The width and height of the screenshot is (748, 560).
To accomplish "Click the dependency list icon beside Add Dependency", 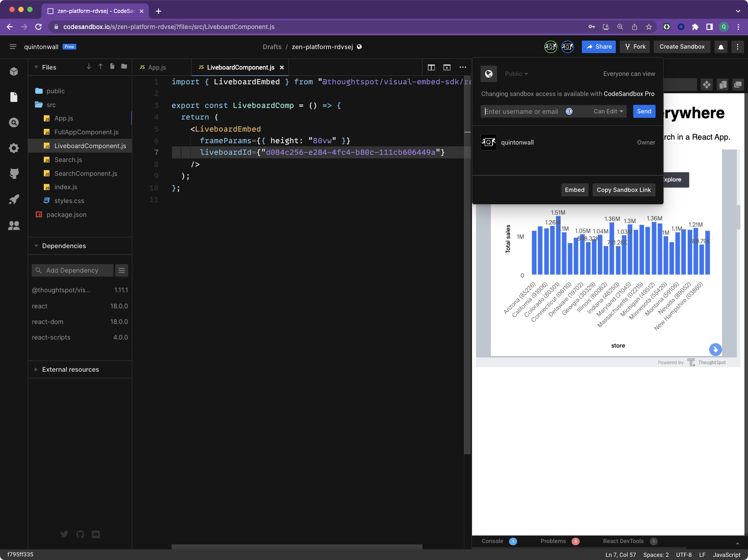I will [x=121, y=270].
